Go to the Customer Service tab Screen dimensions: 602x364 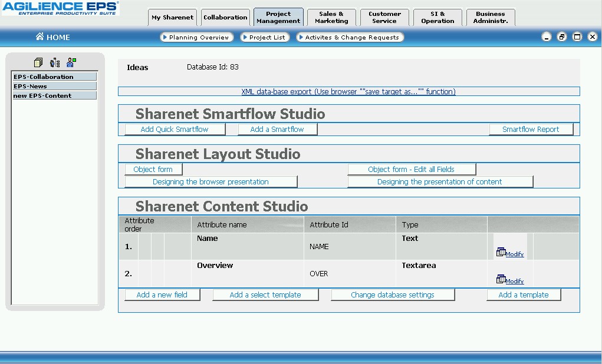coord(384,18)
